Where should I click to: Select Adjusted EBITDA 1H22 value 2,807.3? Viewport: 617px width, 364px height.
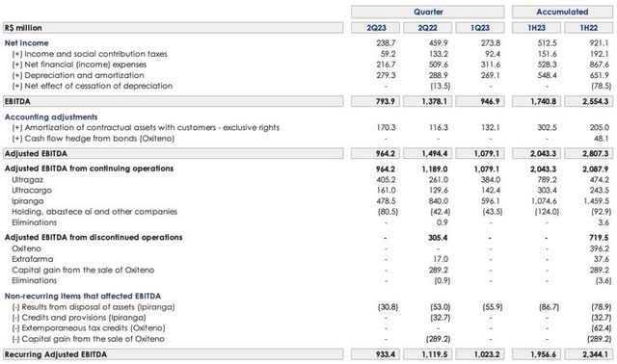[x=596, y=153]
